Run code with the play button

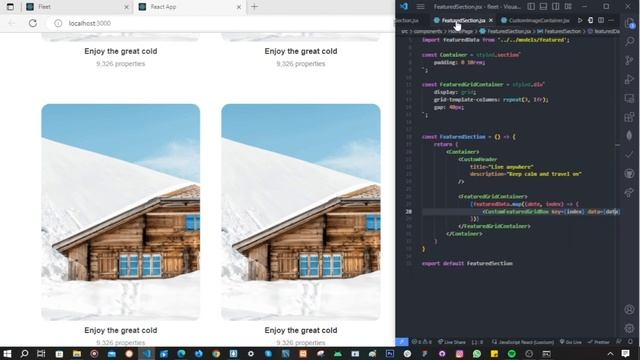click(x=580, y=20)
